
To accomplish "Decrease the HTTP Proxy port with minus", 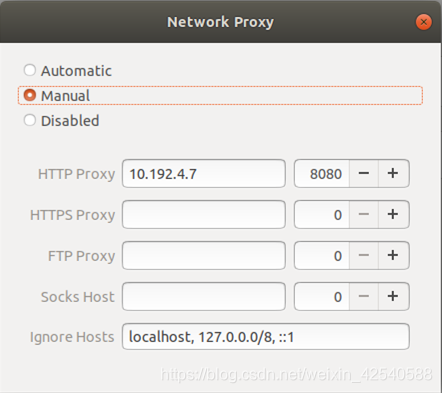I will coord(364,174).
